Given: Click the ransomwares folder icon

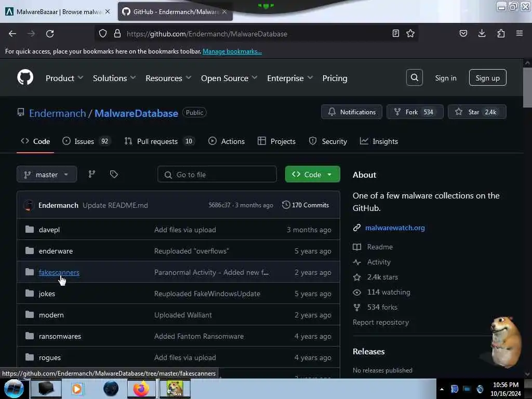Looking at the screenshot, I should (x=30, y=336).
